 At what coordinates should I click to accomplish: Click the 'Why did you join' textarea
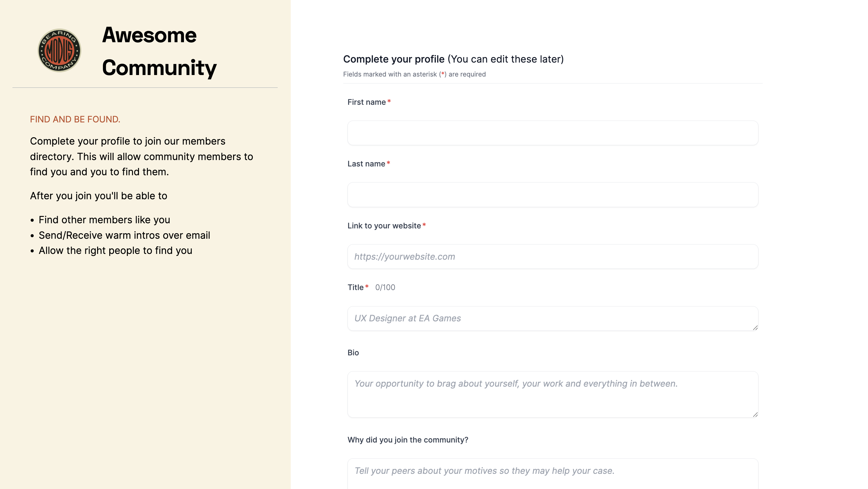coord(553,474)
